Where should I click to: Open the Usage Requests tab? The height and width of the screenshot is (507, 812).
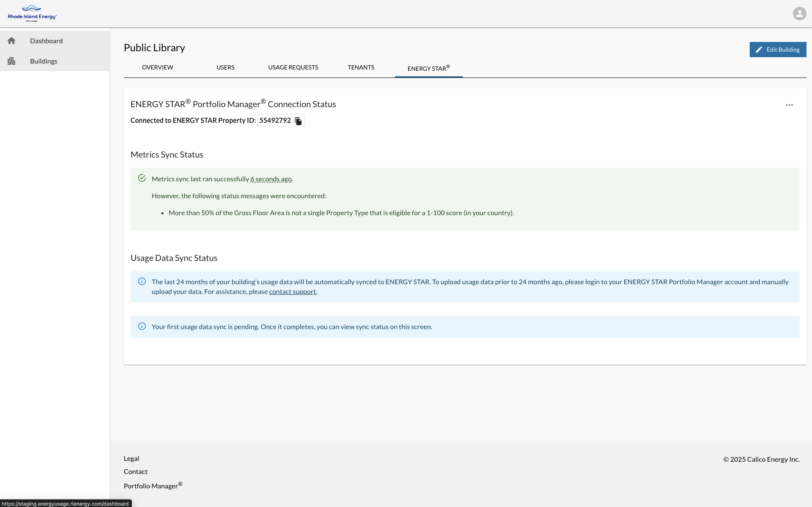coord(293,67)
